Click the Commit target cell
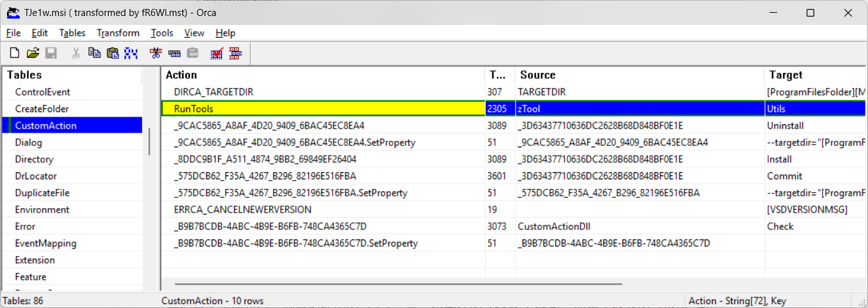This screenshot has height=308, width=868. [x=816, y=175]
